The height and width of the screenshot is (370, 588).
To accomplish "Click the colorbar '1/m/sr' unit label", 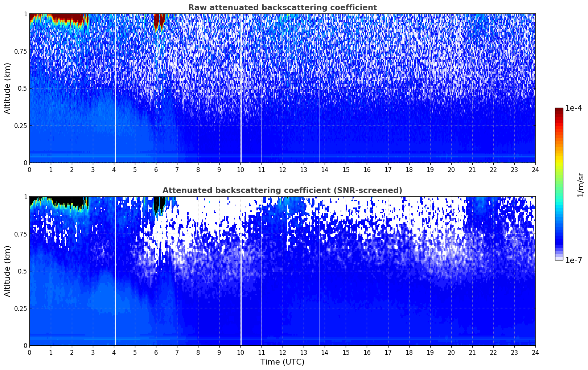I will [x=580, y=185].
